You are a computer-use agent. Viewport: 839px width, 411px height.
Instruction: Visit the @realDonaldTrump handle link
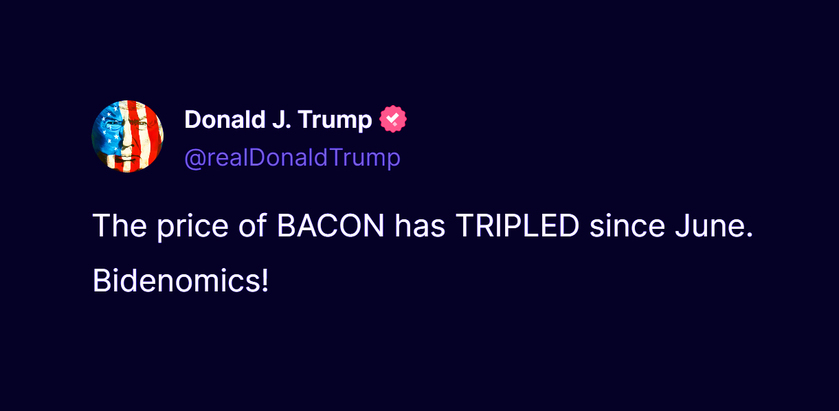292,159
